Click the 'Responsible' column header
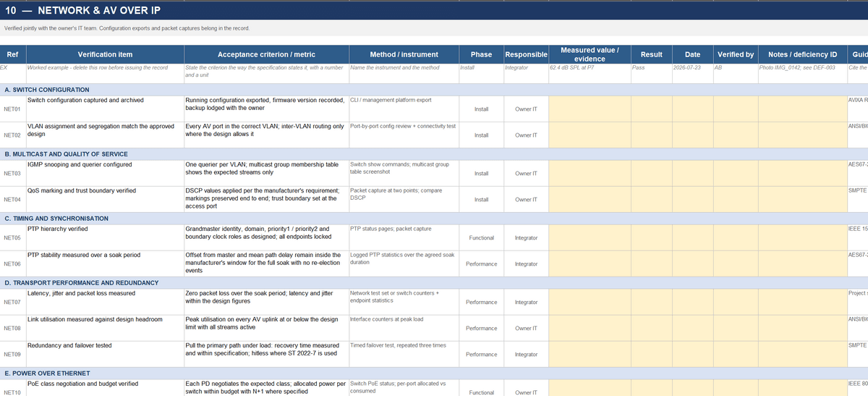Viewport: 868px width, 396px height. point(526,54)
